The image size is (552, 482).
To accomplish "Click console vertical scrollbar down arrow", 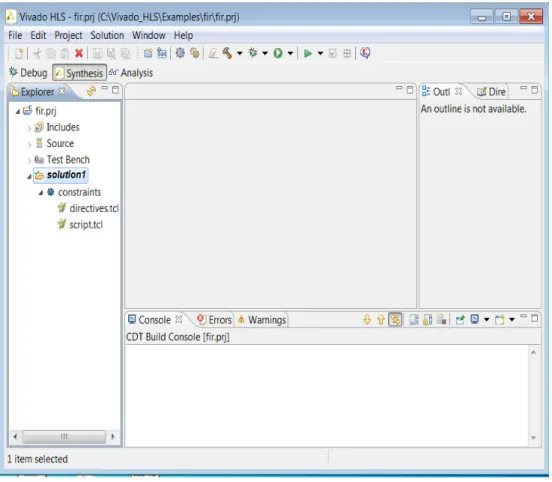I will (x=534, y=438).
